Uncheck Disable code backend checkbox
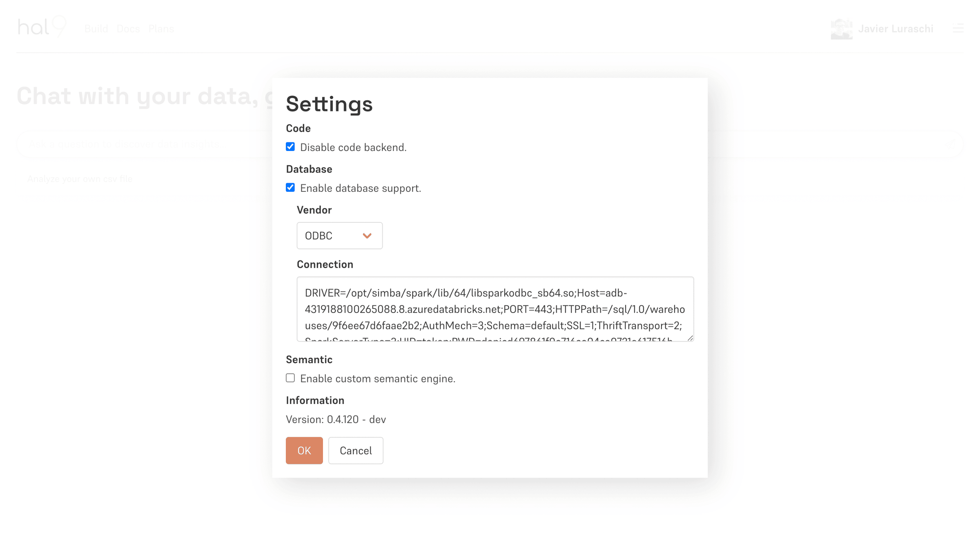 click(290, 147)
